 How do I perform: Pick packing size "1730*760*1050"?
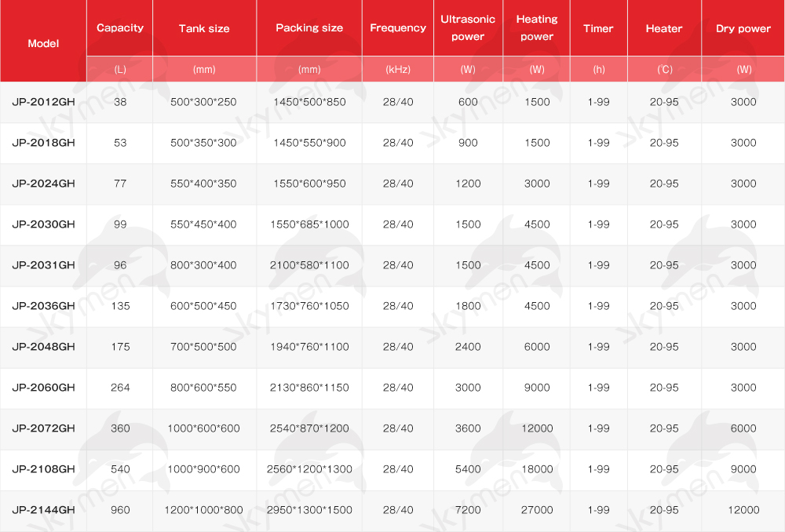(309, 306)
